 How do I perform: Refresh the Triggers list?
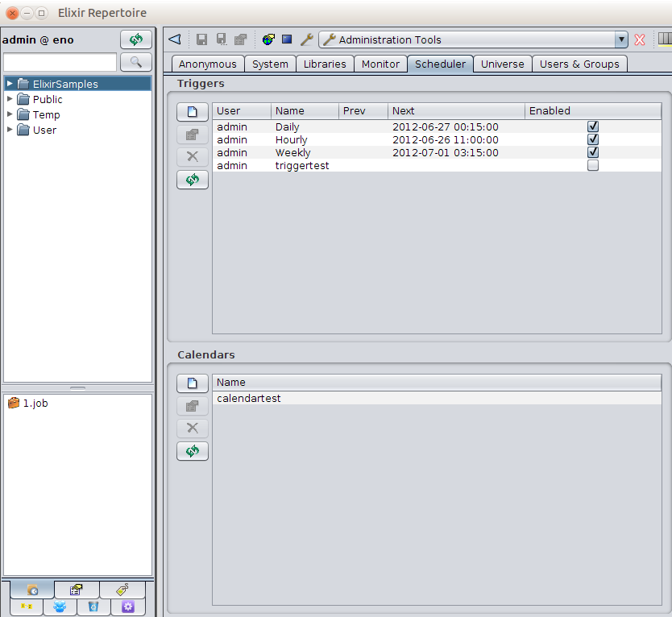tap(192, 180)
